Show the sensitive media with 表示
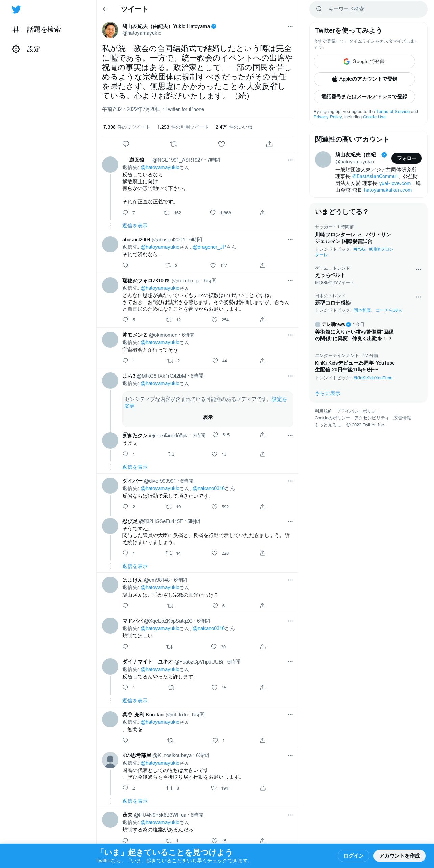The image size is (434, 868). tap(208, 418)
